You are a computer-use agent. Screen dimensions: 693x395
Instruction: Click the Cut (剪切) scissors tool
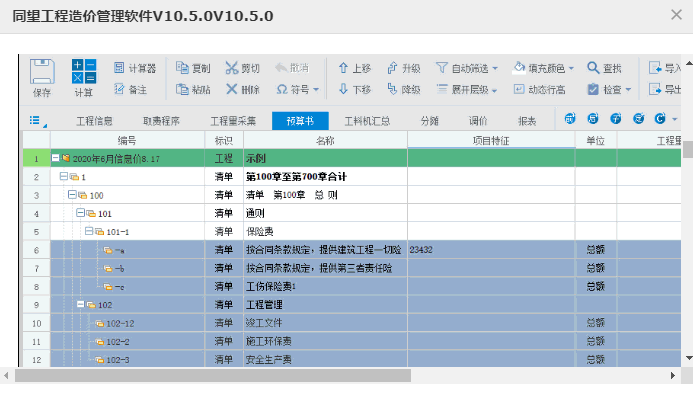(x=242, y=68)
